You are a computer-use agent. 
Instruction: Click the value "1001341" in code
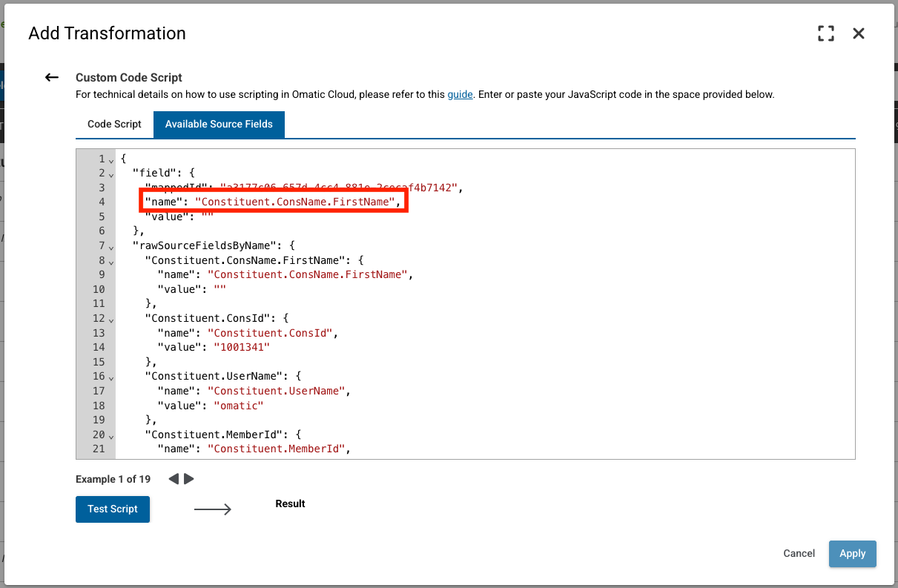point(242,347)
